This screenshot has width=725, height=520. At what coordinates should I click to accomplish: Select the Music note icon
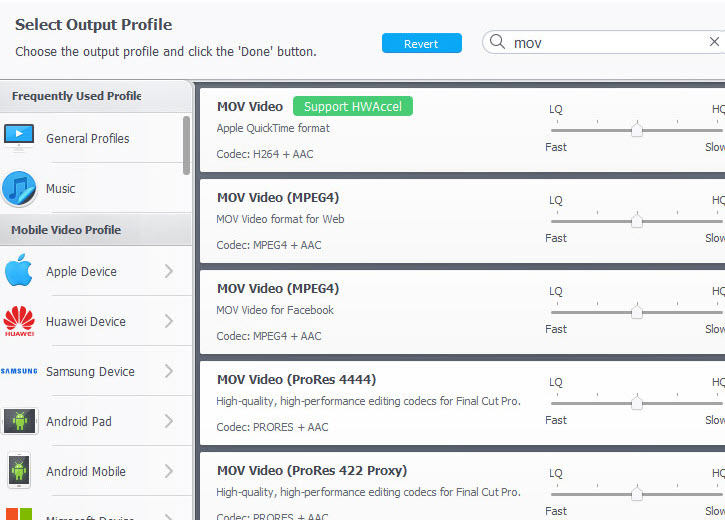coord(19,188)
